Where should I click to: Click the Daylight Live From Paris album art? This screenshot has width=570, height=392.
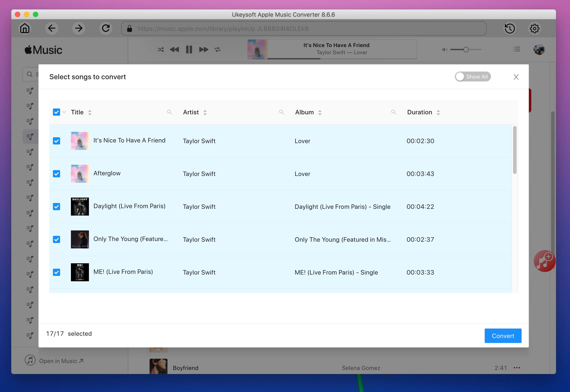pos(80,207)
